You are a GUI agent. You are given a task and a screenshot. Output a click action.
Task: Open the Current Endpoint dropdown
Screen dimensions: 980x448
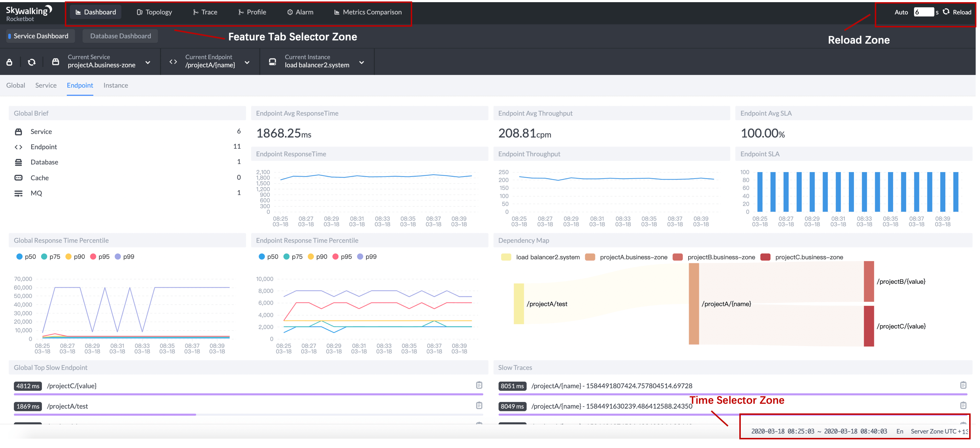tap(247, 62)
